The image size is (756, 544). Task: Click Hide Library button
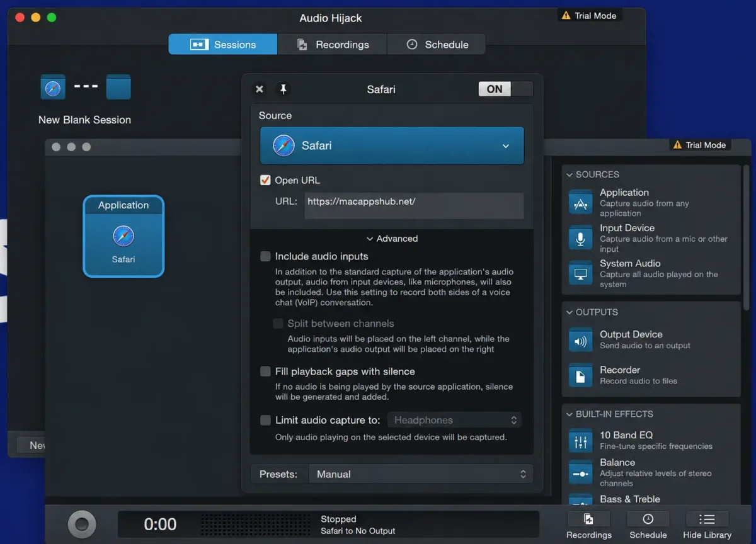tap(707, 526)
